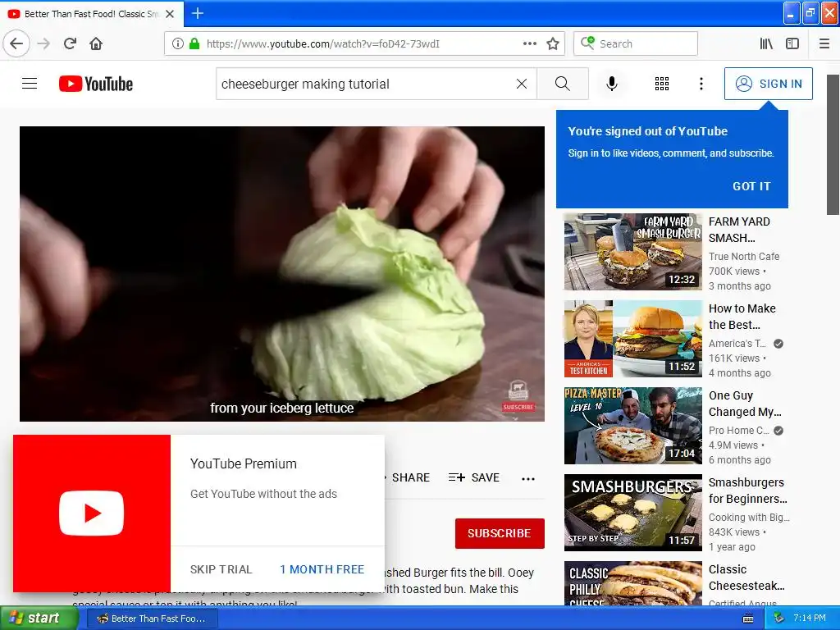Open the YouTube guide hamburger menu
This screenshot has height=630, width=840.
coord(30,84)
